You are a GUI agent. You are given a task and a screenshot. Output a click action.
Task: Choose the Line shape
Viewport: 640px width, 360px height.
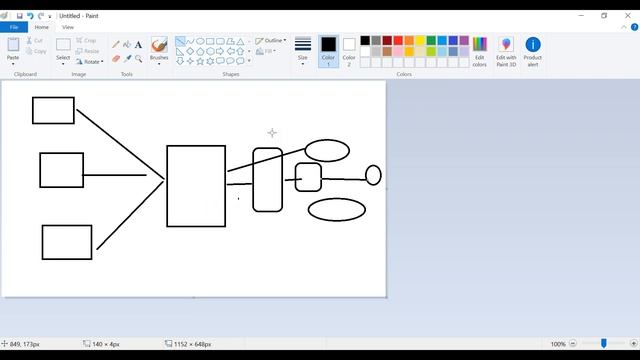(x=180, y=41)
